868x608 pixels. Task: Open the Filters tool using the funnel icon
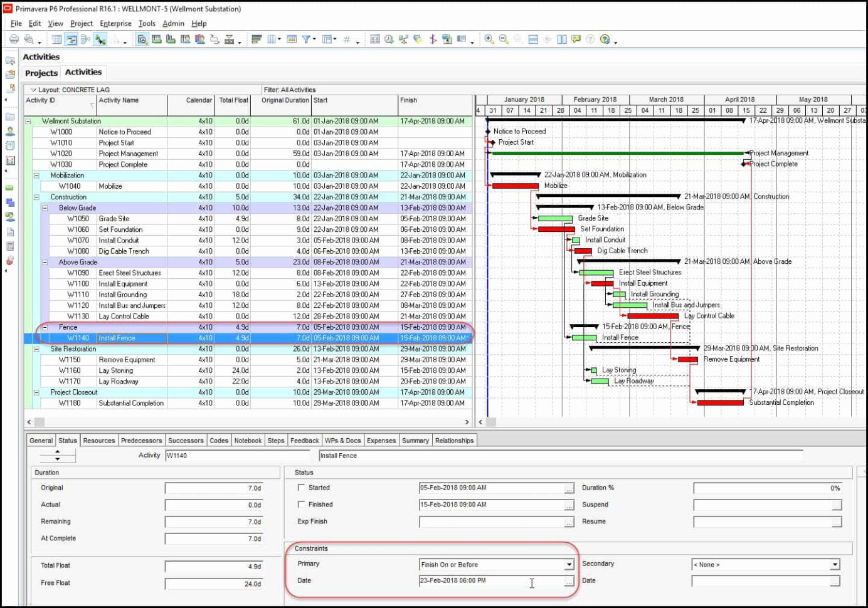(305, 39)
